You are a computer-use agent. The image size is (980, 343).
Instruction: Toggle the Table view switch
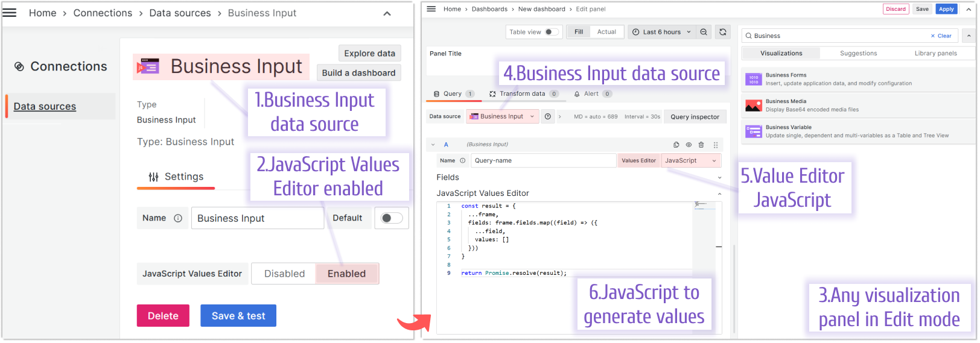tap(552, 32)
